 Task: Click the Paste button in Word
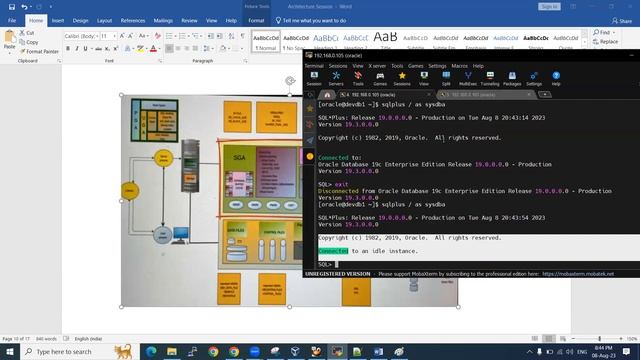coord(9,41)
